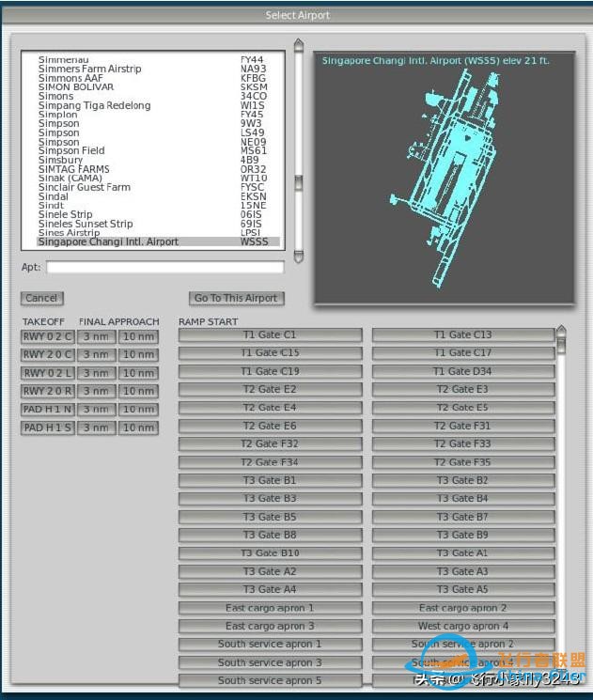Select Sindal in list

point(158,196)
